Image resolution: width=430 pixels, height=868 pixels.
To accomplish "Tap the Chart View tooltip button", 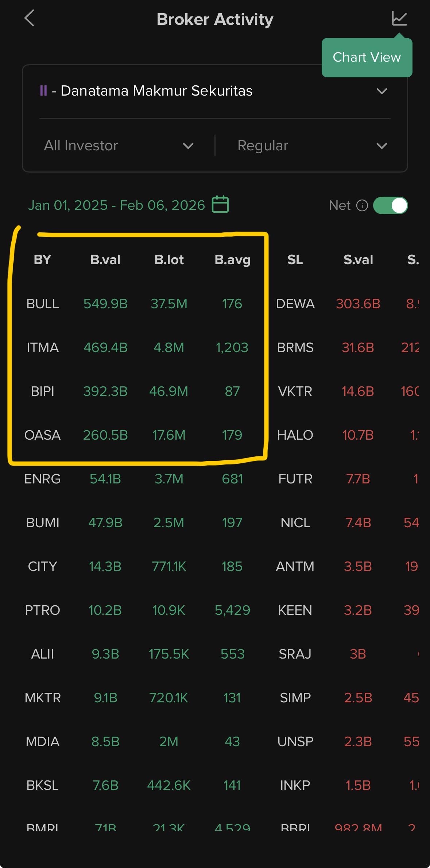I will coord(367,57).
